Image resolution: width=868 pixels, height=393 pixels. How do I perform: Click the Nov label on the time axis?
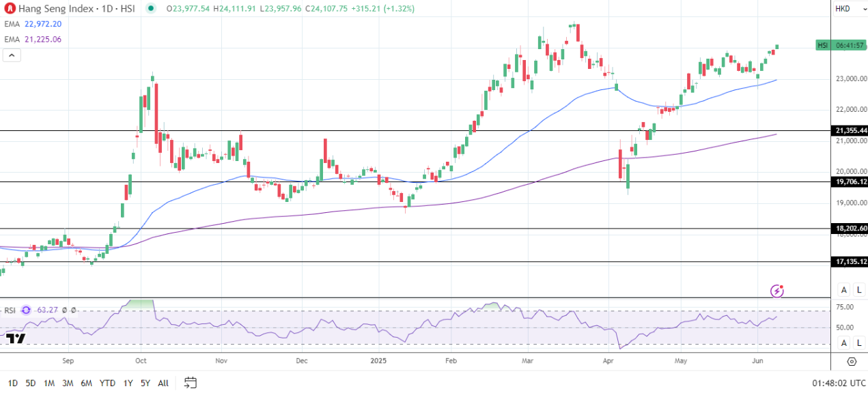pos(221,360)
